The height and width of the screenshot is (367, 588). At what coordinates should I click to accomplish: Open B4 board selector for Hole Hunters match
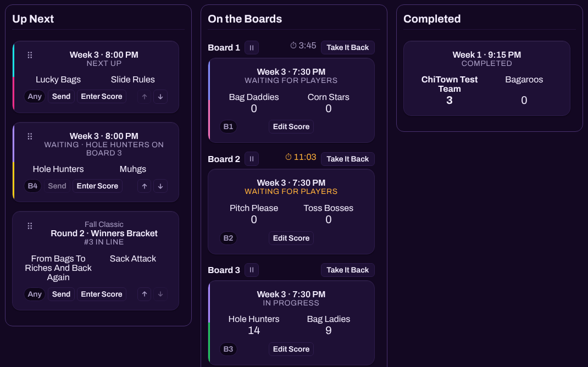pos(32,186)
